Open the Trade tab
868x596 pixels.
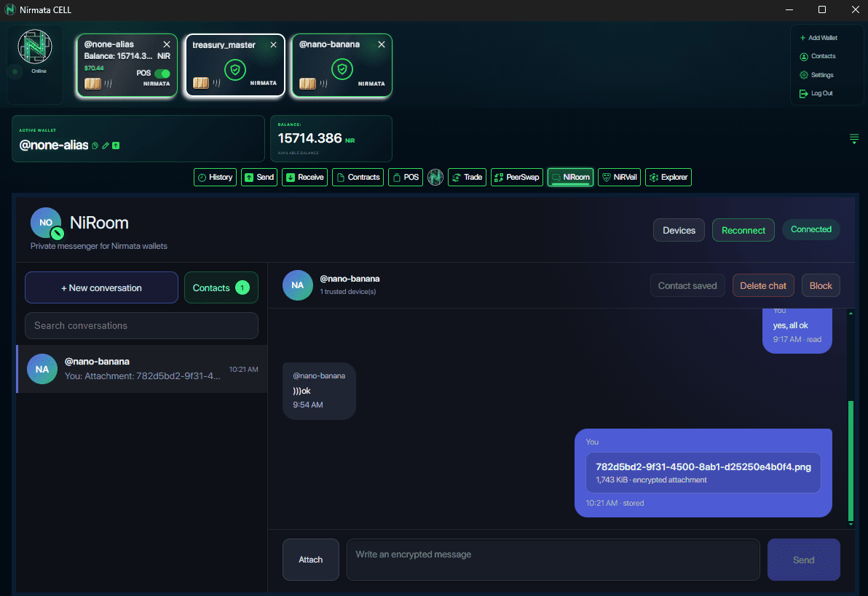467,177
